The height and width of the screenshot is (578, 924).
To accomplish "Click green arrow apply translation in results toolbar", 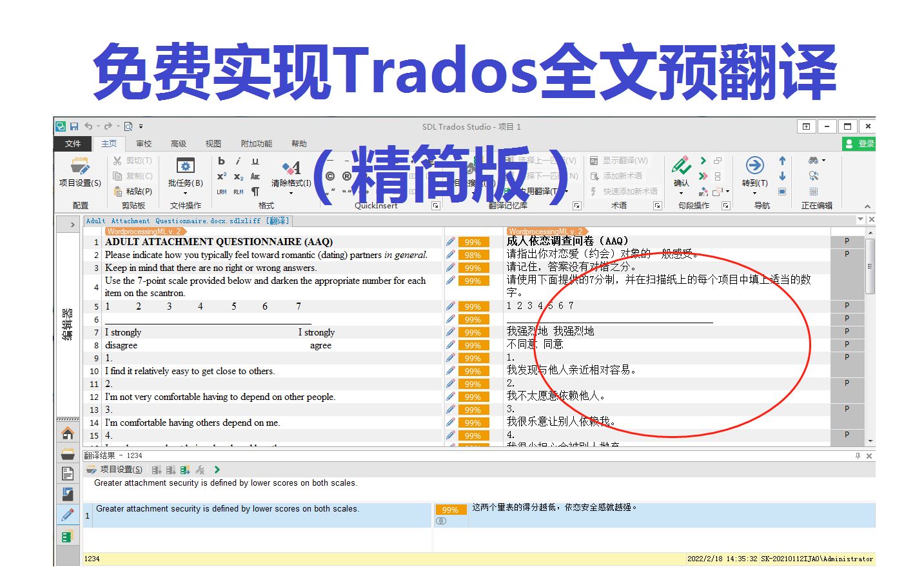I will click(x=217, y=470).
